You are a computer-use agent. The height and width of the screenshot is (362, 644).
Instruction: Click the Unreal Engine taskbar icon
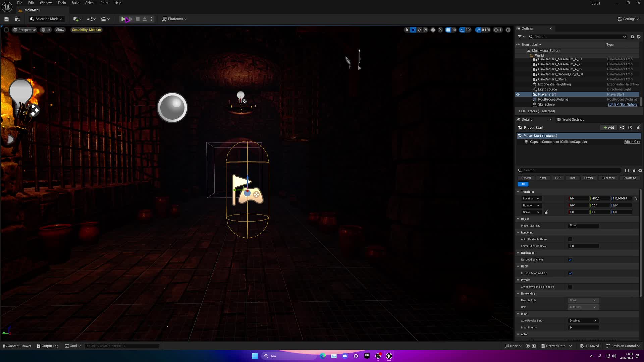[x=389, y=356]
